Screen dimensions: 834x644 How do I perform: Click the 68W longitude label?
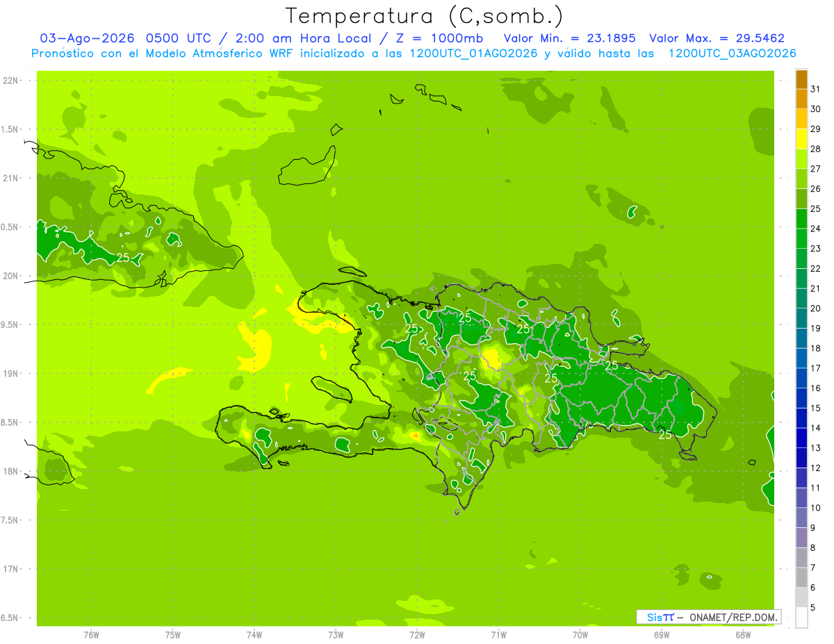tap(743, 635)
